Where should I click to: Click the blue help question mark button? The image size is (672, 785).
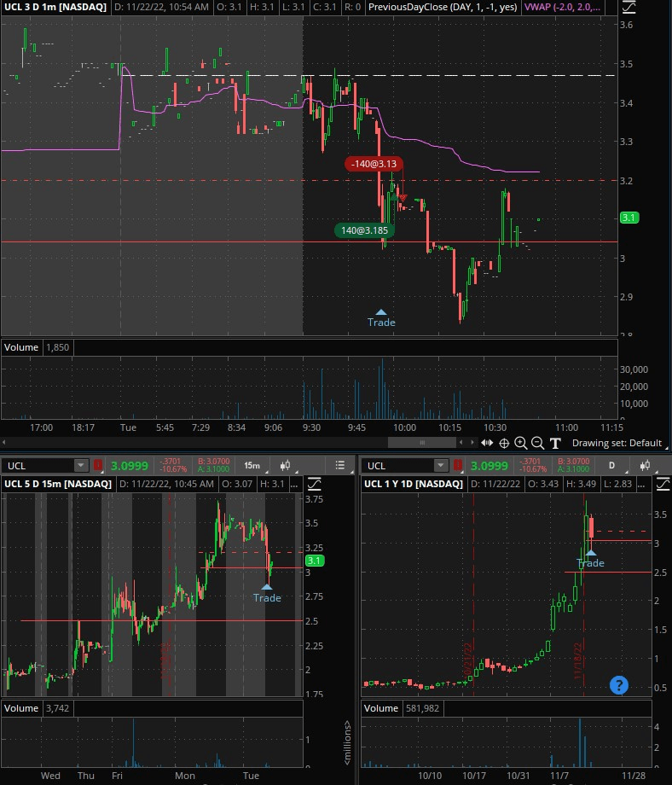[619, 685]
